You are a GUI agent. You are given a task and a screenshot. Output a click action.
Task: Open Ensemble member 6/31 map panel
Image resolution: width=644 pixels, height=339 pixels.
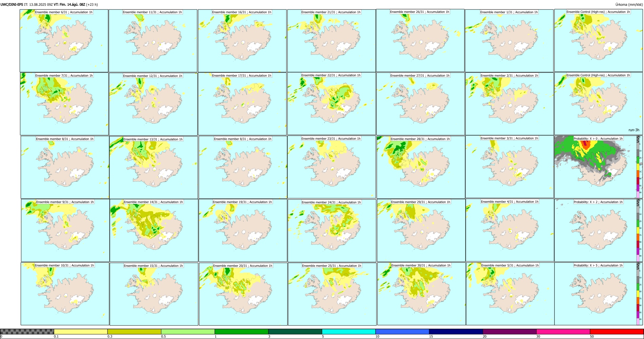coord(64,41)
